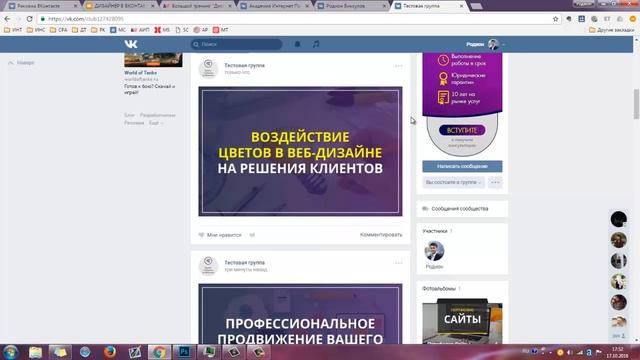Open the MS bookmark

click(162, 30)
